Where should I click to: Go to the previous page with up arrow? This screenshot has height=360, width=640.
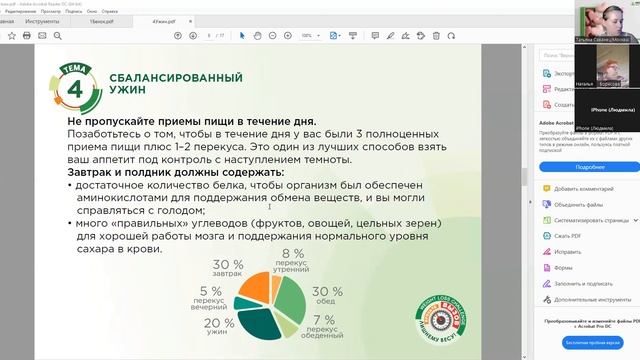point(178,36)
